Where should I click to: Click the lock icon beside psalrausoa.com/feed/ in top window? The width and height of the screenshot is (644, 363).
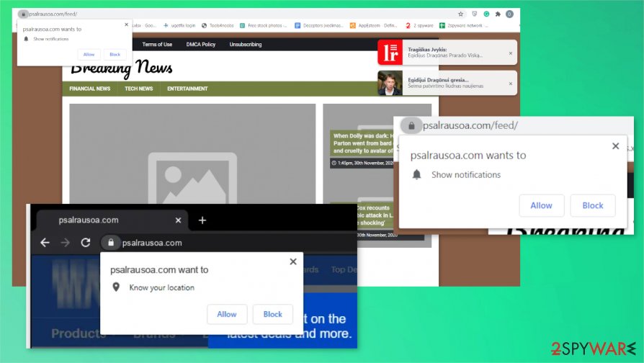pyautogui.click(x=23, y=14)
